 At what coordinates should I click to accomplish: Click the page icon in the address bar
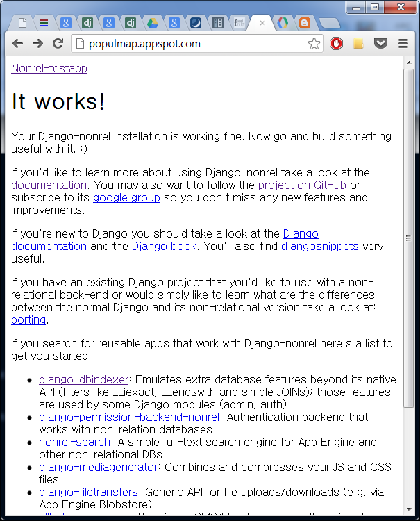[80, 44]
